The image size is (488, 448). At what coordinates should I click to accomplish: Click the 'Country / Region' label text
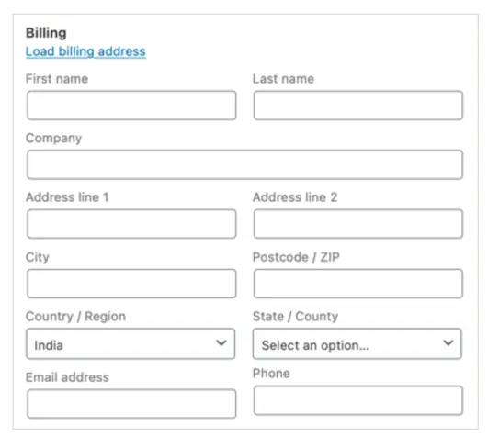[x=75, y=316]
